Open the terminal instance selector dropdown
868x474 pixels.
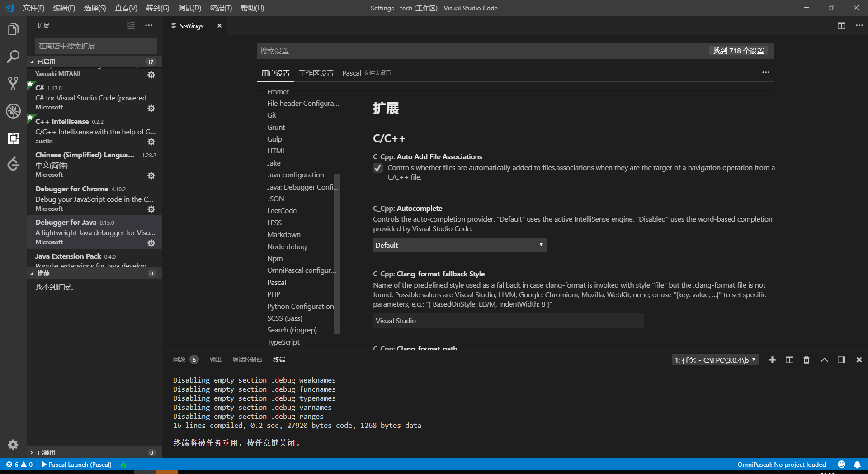tap(714, 360)
